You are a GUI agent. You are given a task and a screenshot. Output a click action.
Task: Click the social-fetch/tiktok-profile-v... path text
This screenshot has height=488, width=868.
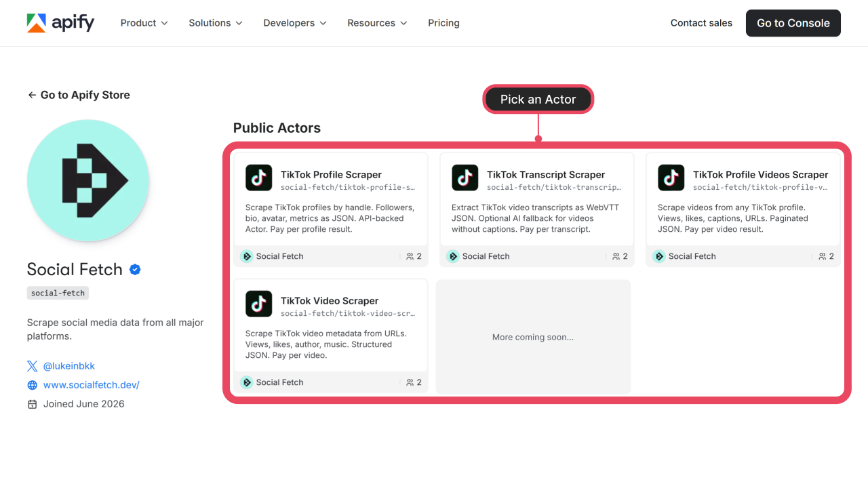tap(760, 188)
